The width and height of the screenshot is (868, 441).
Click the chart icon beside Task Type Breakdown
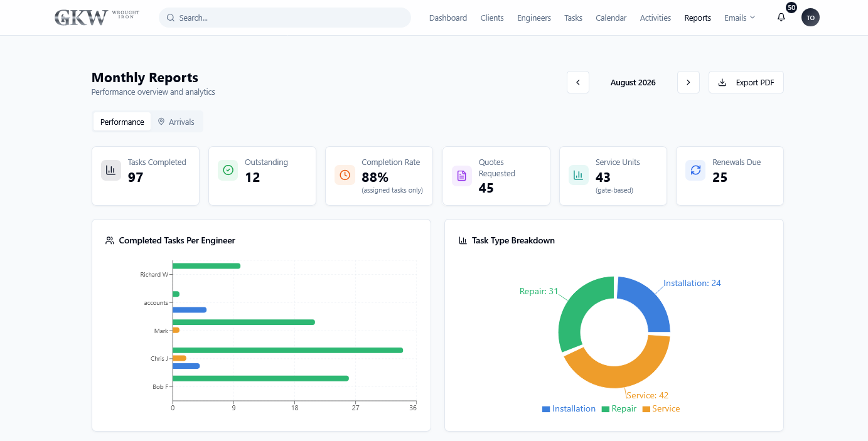(463, 240)
